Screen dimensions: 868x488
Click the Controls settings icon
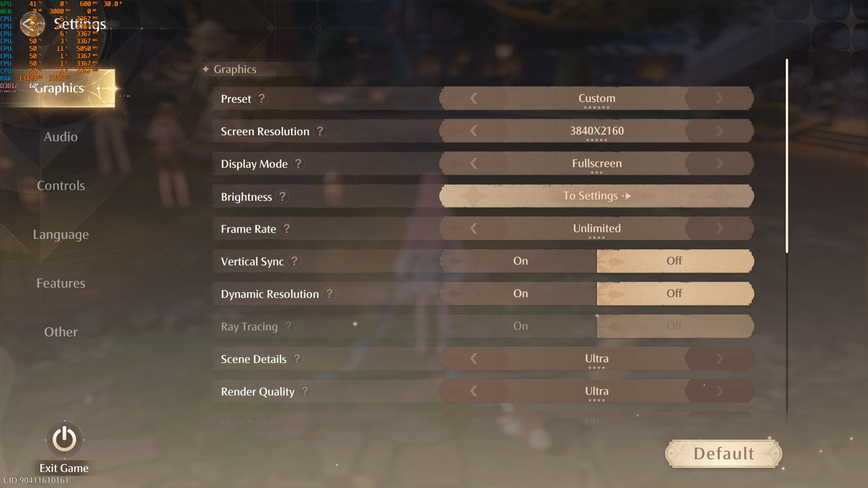click(61, 185)
